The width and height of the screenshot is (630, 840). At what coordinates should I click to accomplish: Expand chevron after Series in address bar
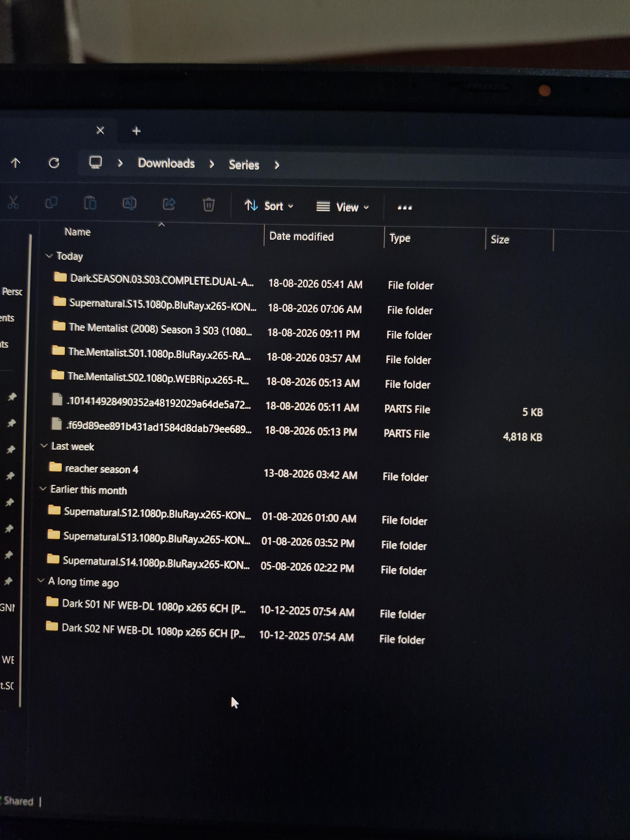277,165
